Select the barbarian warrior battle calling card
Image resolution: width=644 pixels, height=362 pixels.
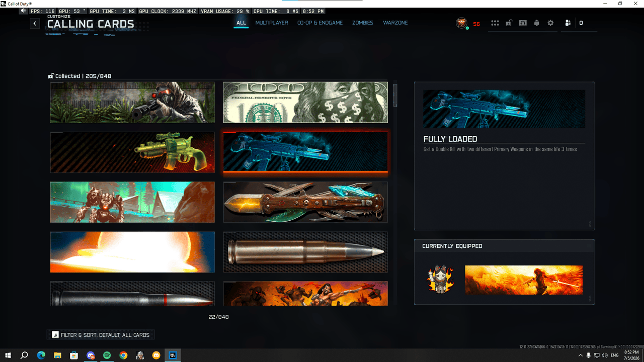pos(305,294)
